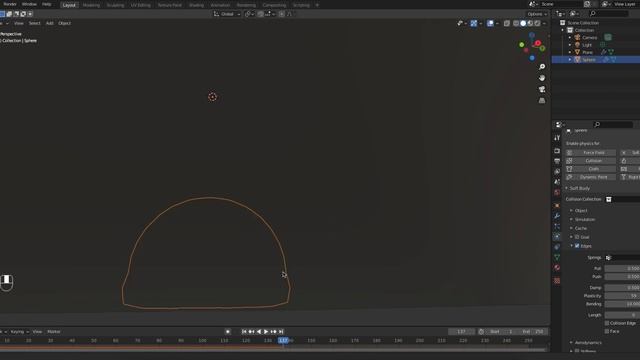Select the Plane object in outliner

pyautogui.click(x=587, y=52)
